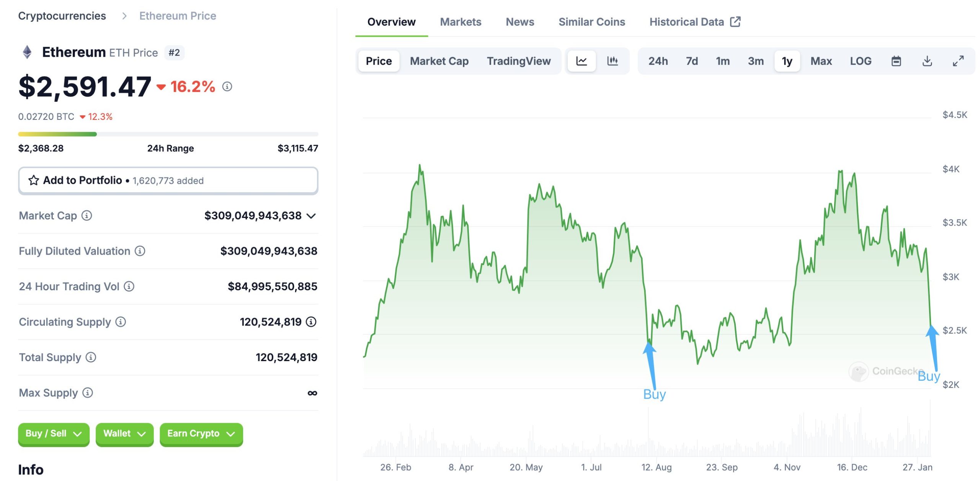The image size is (980, 481).
Task: Click the 24h Range progress bar
Action: click(x=168, y=134)
